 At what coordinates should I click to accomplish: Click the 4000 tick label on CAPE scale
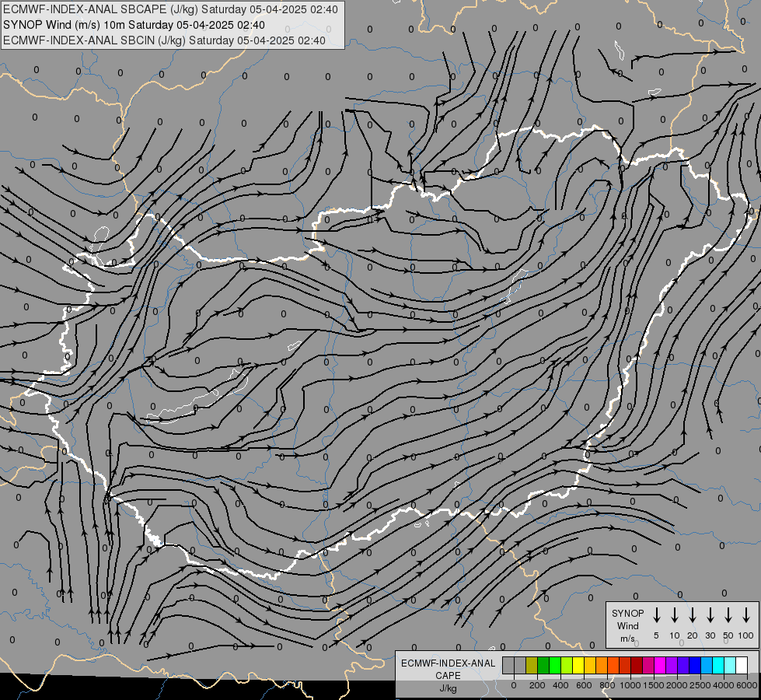click(x=724, y=685)
